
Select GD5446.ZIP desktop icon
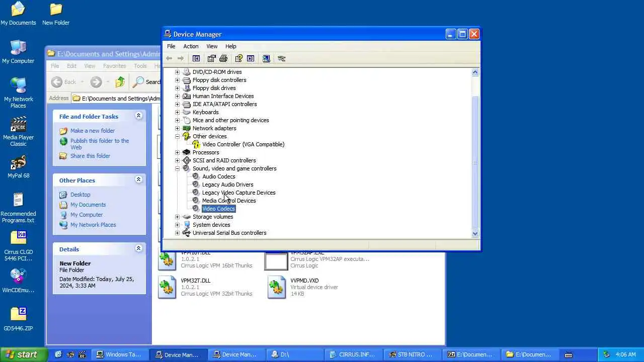[18, 319]
